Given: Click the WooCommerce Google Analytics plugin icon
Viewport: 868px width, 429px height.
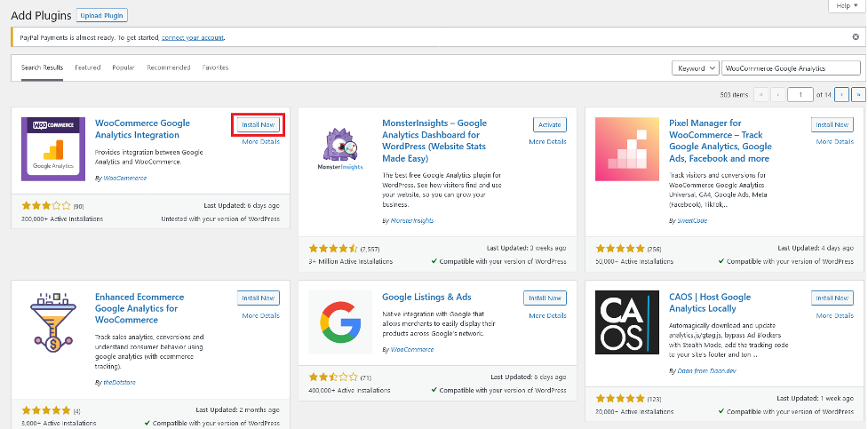Looking at the screenshot, I should pos(53,149).
